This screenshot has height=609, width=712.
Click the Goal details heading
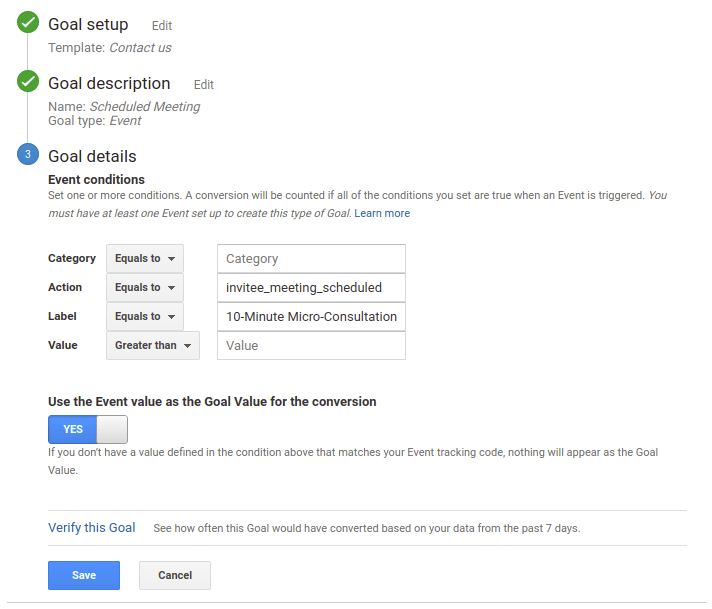point(92,156)
